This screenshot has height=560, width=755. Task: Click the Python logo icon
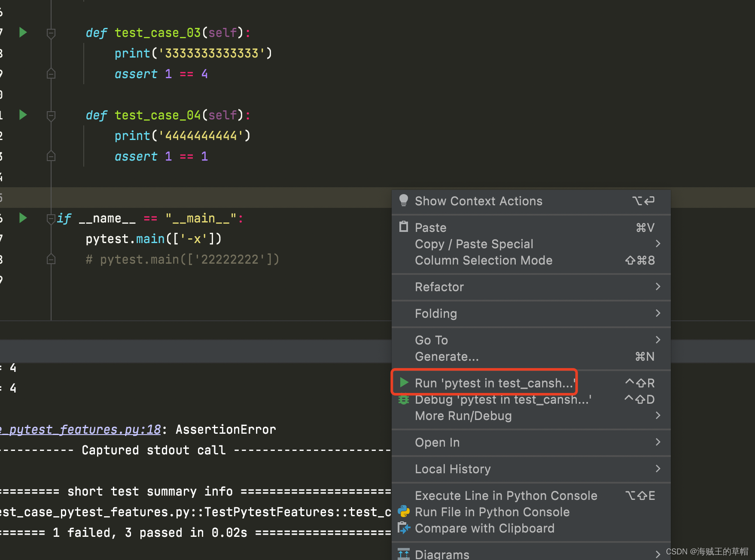pos(404,511)
